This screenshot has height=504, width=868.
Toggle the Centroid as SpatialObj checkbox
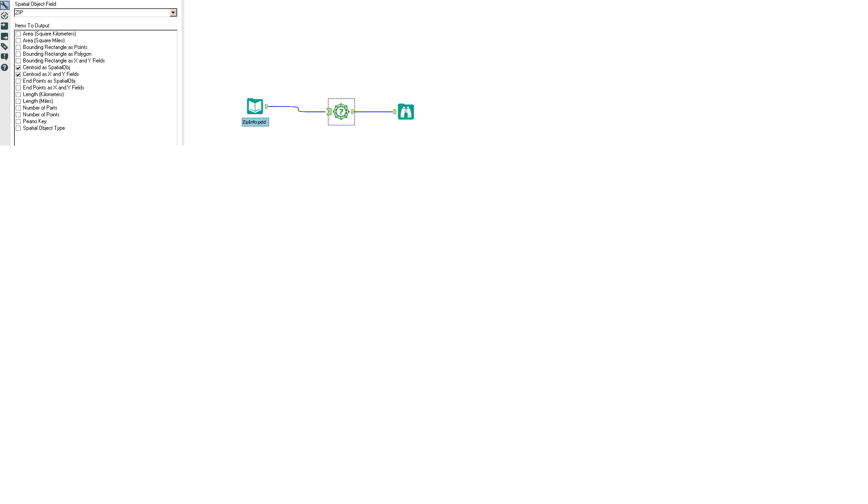tap(18, 67)
